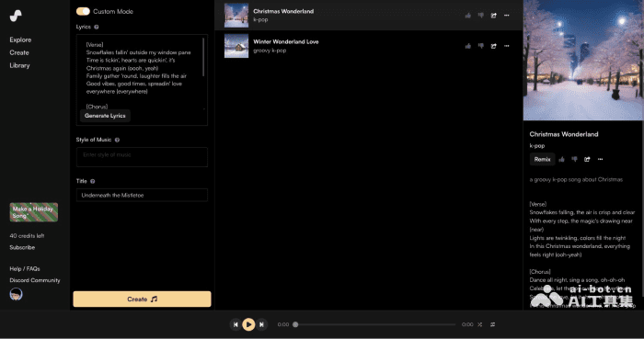
Task: Click the Generate Lyrics button
Action: [105, 116]
